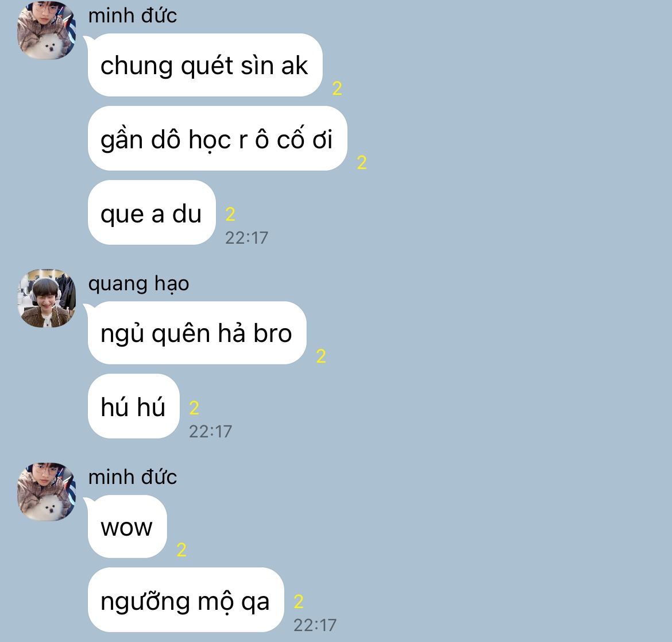Viewport: 672px width, 642px height.
Task: Tap the minh đức name above 'chung quét sìn ak'
Action: tap(133, 16)
